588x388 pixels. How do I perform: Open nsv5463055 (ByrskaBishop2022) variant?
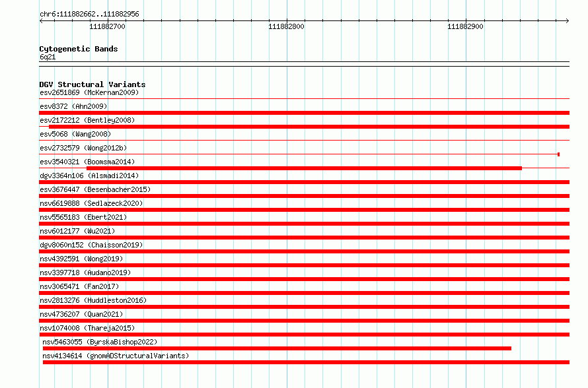(x=100, y=342)
